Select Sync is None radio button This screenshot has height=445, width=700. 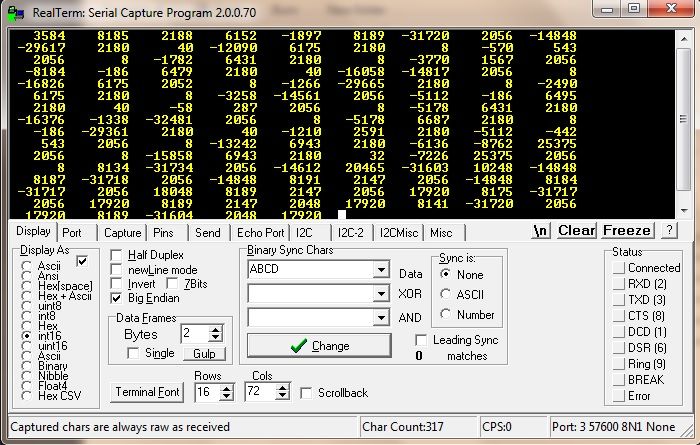pyautogui.click(x=445, y=274)
